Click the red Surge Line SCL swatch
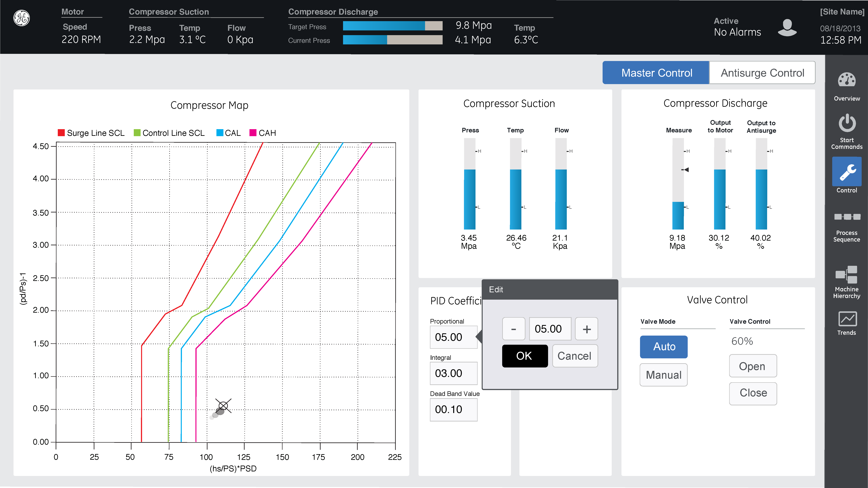 tap(61, 132)
